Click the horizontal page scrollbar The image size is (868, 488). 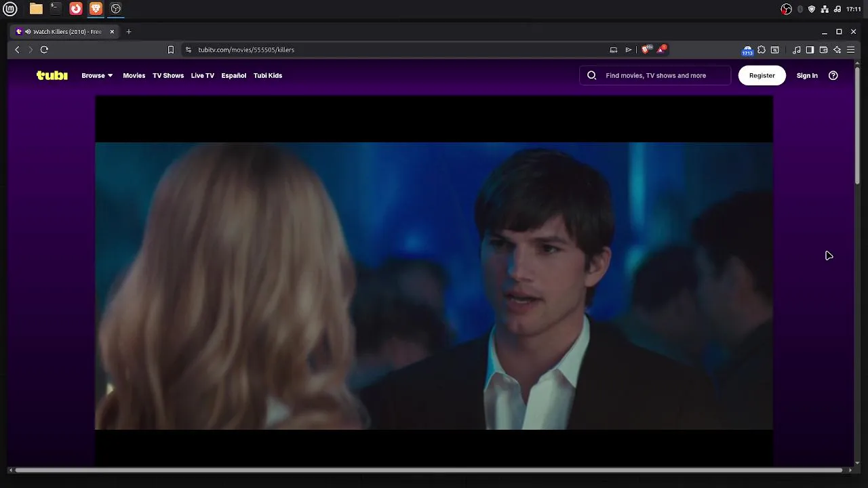click(x=429, y=470)
